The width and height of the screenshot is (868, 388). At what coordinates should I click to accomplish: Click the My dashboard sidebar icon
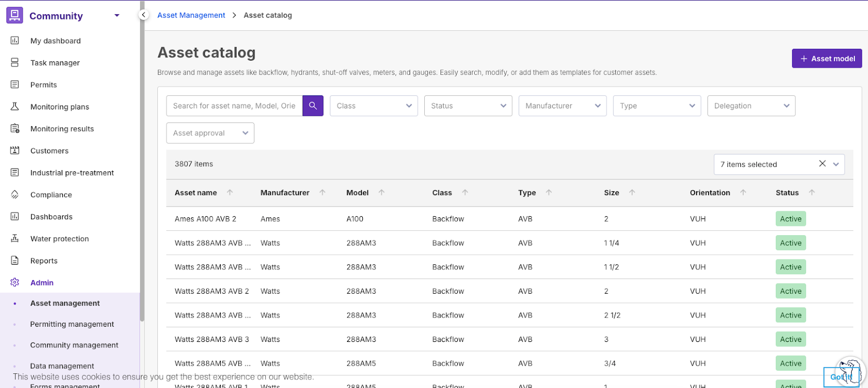tap(15, 41)
